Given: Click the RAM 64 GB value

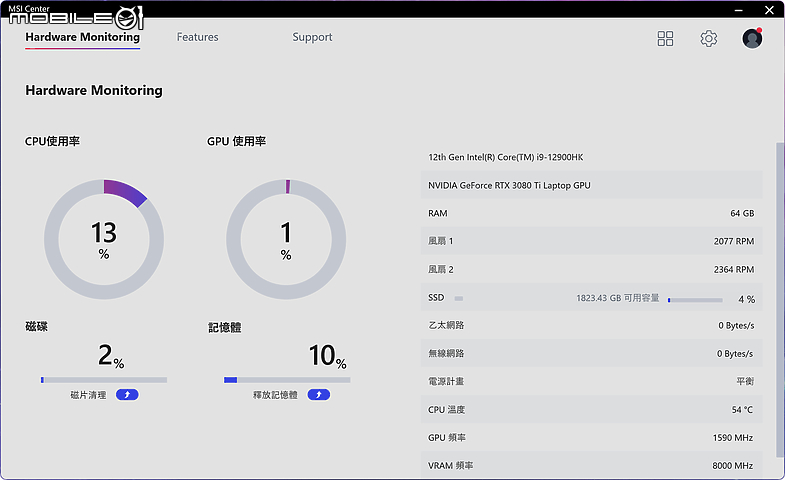Looking at the screenshot, I should 742,213.
